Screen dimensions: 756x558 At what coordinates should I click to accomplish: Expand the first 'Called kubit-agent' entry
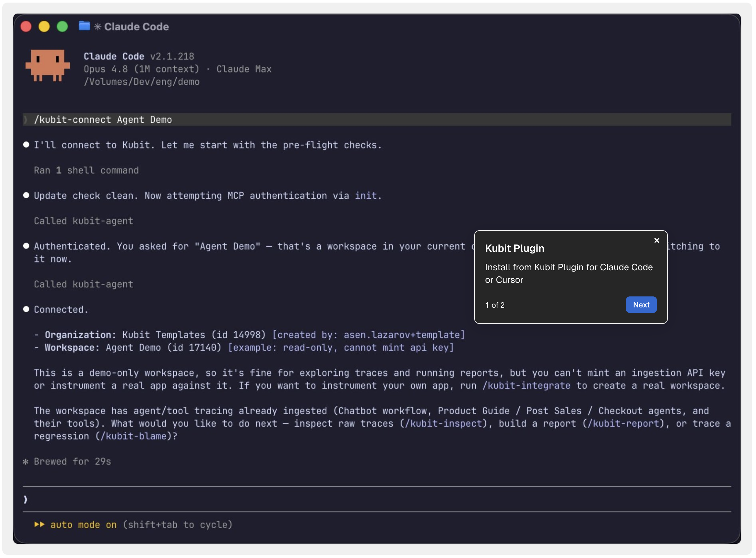point(84,221)
